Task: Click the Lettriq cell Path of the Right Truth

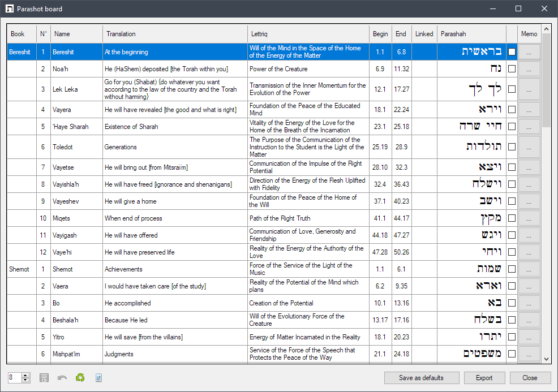Action: [x=308, y=218]
